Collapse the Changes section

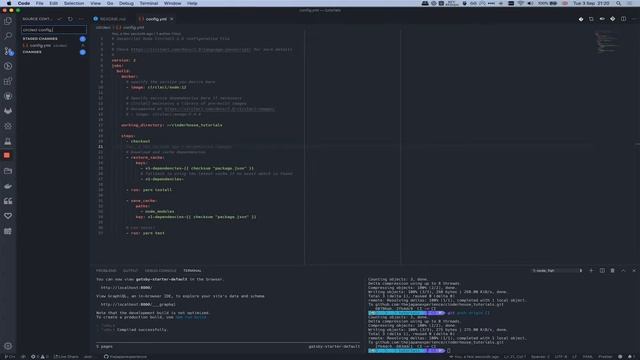32,52
